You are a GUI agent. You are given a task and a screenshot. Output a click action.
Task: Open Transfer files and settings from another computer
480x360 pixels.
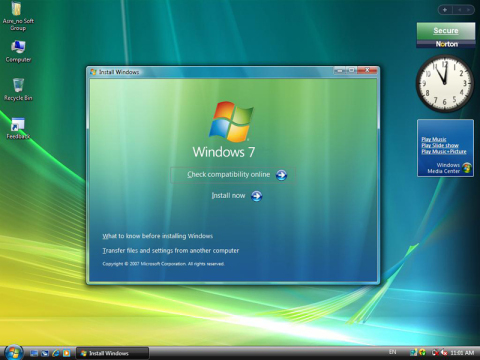tap(171, 251)
